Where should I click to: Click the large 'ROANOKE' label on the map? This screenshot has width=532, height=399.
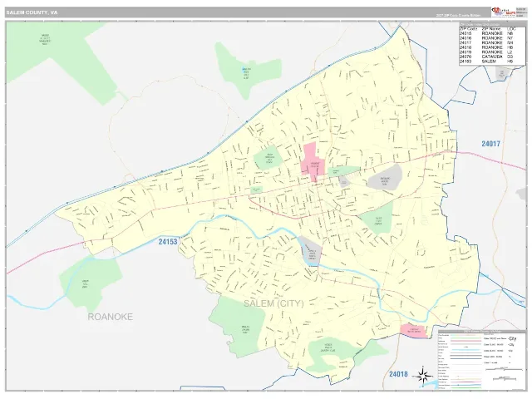tap(111, 317)
